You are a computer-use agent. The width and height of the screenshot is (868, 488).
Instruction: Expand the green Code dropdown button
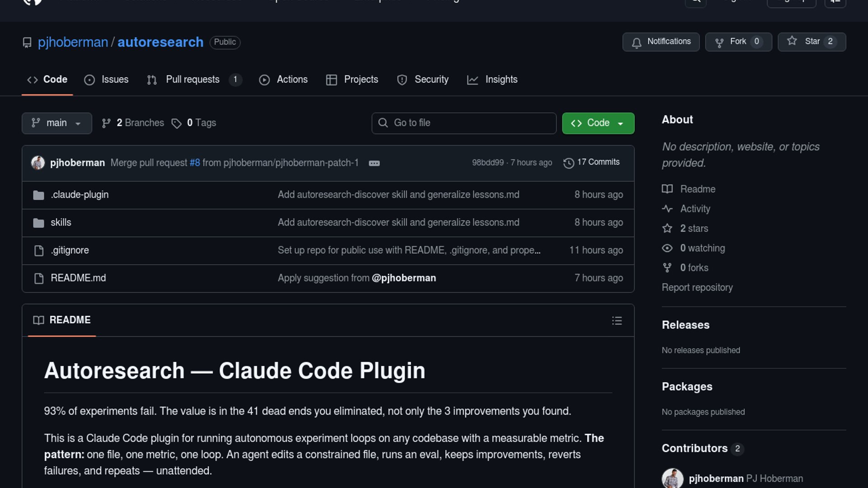pos(598,123)
